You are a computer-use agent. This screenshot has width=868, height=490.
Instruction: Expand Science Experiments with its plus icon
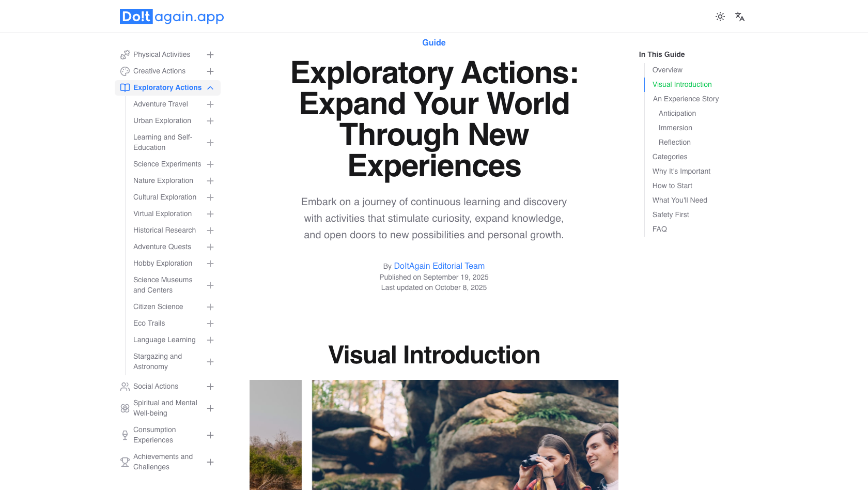pyautogui.click(x=210, y=164)
